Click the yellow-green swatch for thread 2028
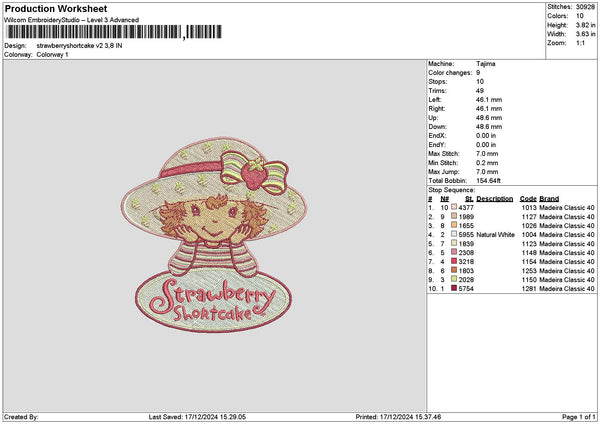The image size is (600, 424). (x=454, y=279)
